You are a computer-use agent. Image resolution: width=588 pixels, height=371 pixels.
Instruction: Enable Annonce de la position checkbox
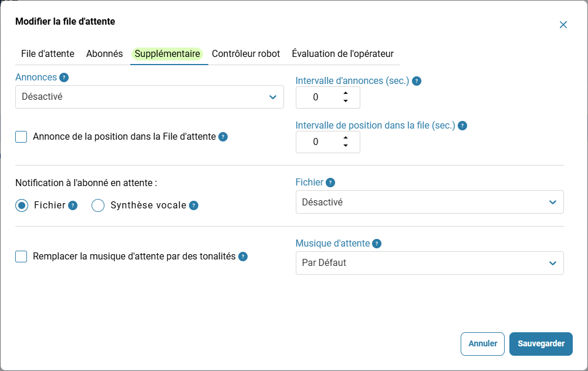click(21, 137)
